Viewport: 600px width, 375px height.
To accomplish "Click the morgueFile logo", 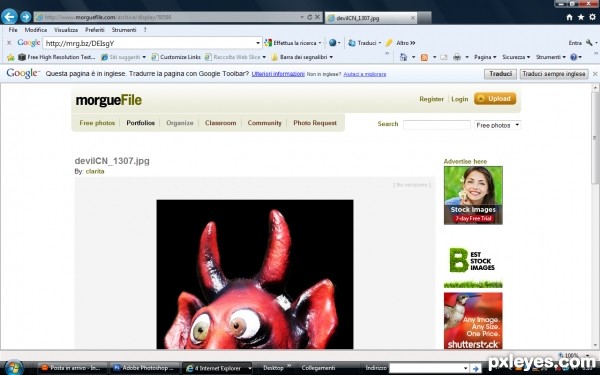I will click(x=109, y=100).
